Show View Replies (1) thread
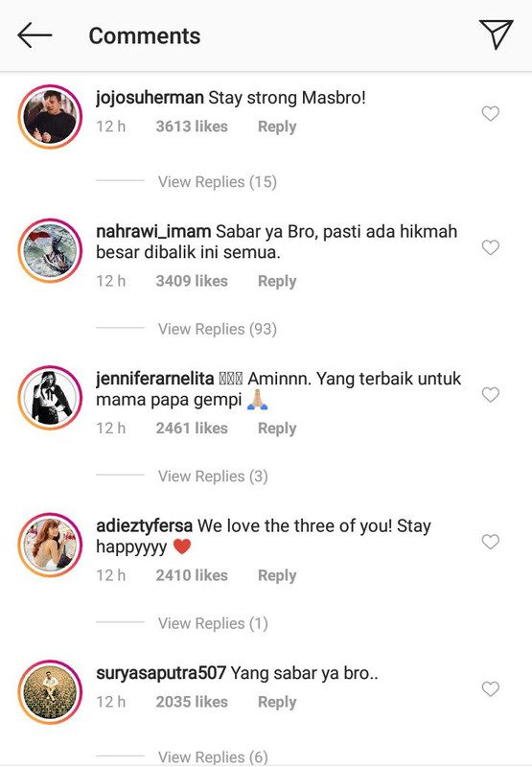 213,624
